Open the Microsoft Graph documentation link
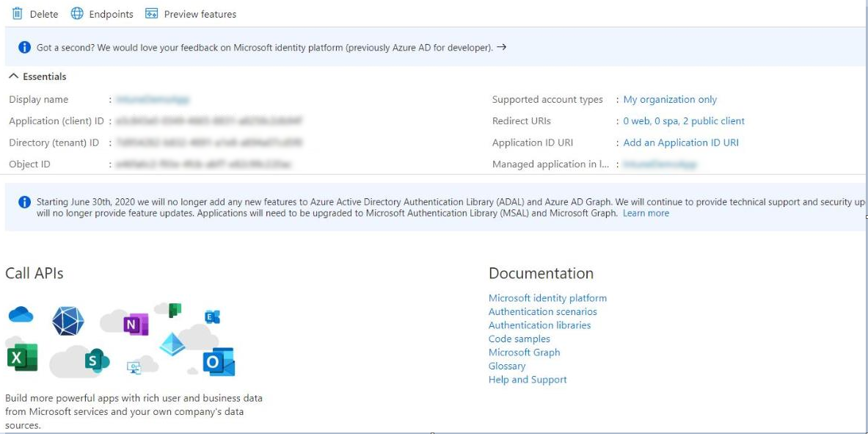868x434 pixels. point(524,352)
